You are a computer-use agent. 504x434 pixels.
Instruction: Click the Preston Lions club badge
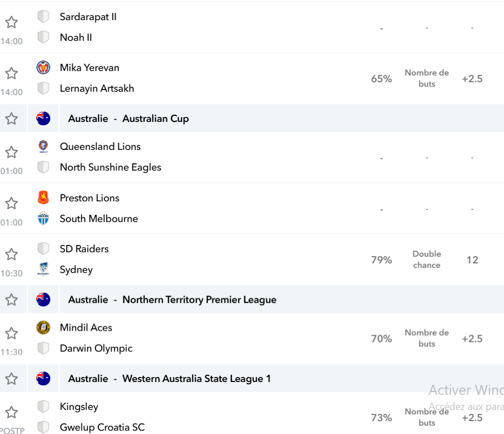click(43, 197)
